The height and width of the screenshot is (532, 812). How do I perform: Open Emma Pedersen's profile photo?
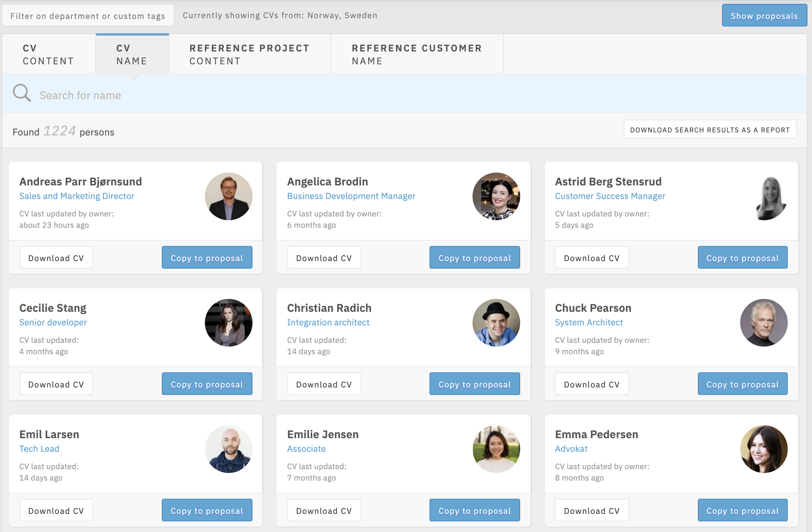point(764,449)
